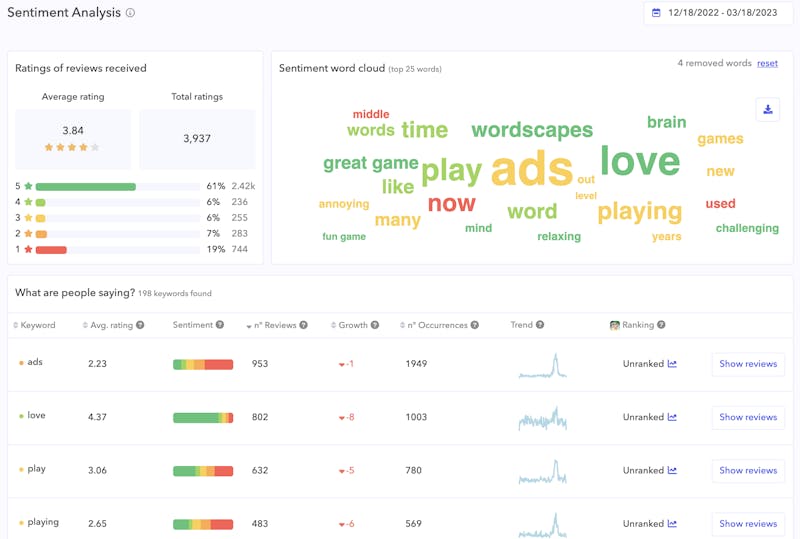
Task: Click the help icon beside n° Occurrences
Action: (x=475, y=325)
